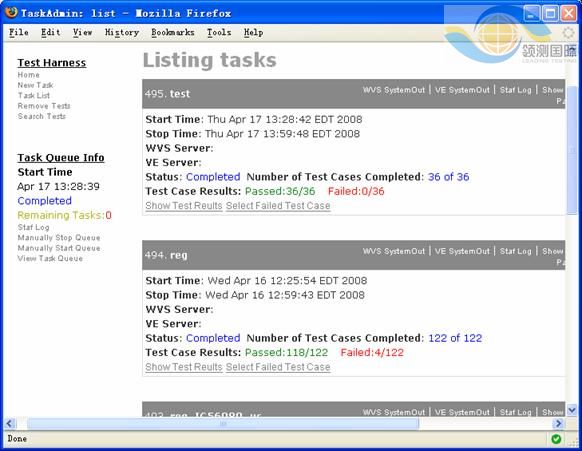Open VE SystemOut for task 494 reg
Screen dimensions: 582x451
(x=462, y=251)
